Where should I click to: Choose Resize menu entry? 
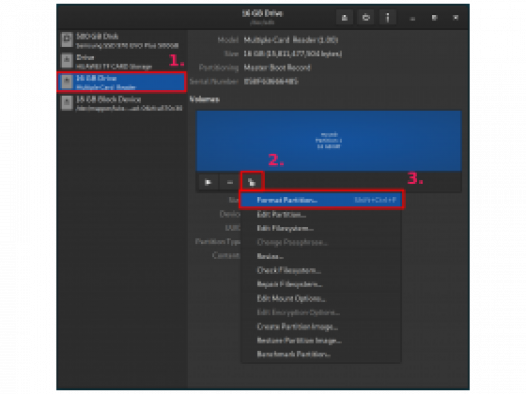[x=321, y=256]
